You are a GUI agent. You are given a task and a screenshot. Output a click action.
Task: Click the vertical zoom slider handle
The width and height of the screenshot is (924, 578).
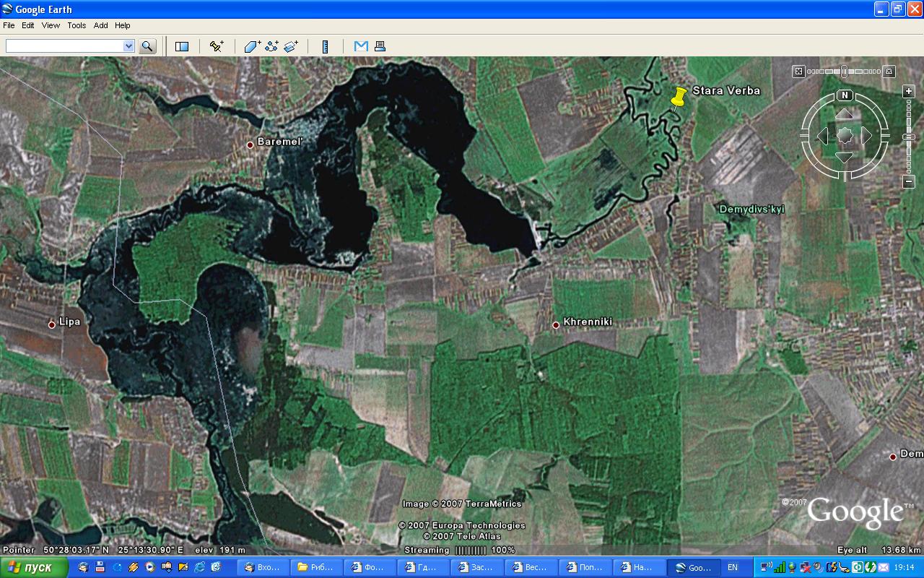(x=909, y=137)
